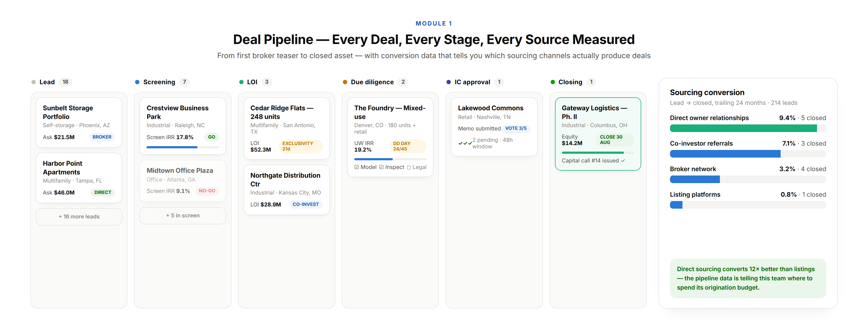The width and height of the screenshot is (868, 326).
Task: Check the Legal checkbox on The Foundry
Action: click(x=409, y=167)
